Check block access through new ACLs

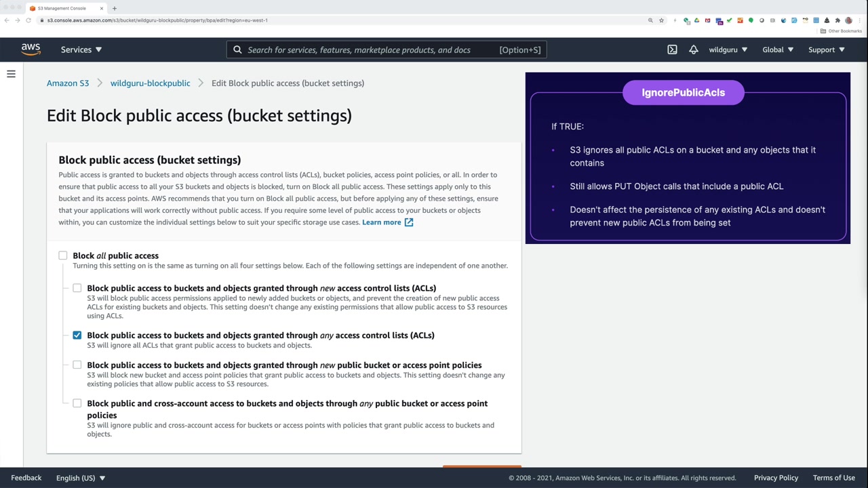click(77, 288)
